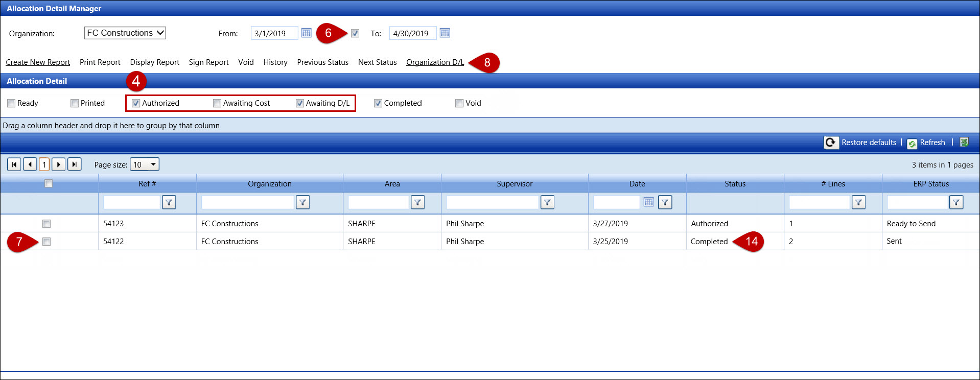This screenshot has height=380, width=980.
Task: Click the Ref # column filter icon
Action: 169,203
